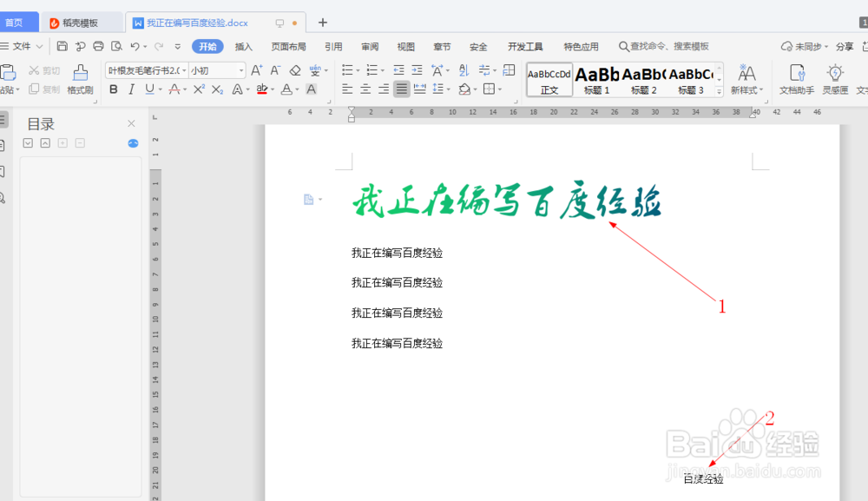The width and height of the screenshot is (868, 501).
Task: Click the Format Painter (格式刷) brush
Action: tap(80, 79)
